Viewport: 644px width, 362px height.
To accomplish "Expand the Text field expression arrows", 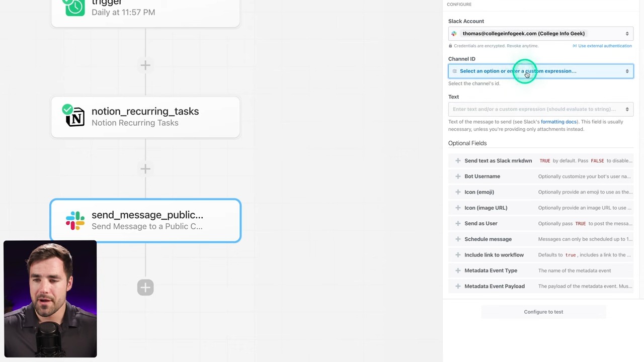I will [627, 109].
